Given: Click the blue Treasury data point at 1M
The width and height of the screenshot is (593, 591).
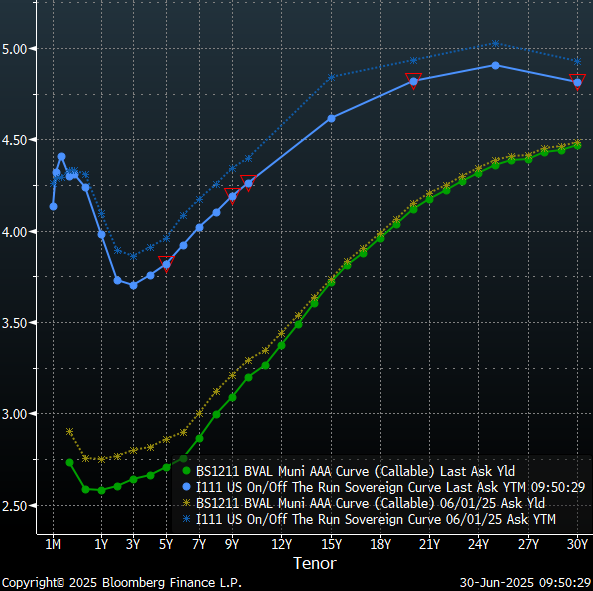Looking at the screenshot, I should tap(53, 206).
